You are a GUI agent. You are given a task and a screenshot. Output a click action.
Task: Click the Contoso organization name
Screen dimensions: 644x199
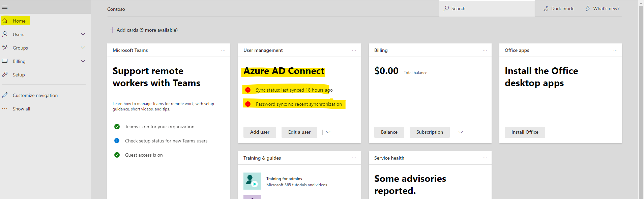[116, 9]
